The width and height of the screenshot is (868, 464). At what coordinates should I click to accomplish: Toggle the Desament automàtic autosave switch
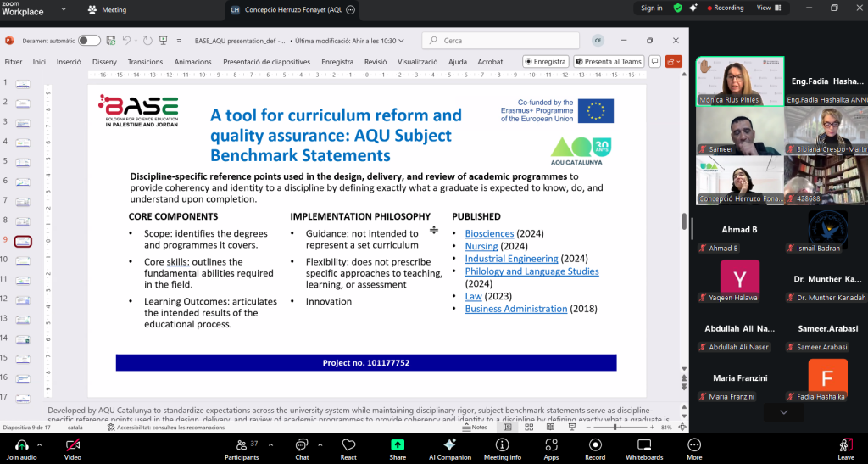point(89,41)
